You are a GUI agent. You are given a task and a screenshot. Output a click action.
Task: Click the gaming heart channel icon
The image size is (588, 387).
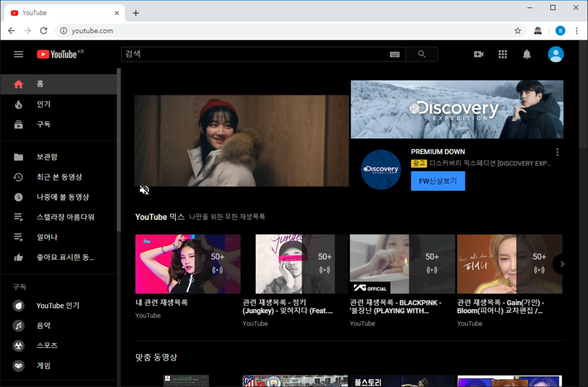18,366
